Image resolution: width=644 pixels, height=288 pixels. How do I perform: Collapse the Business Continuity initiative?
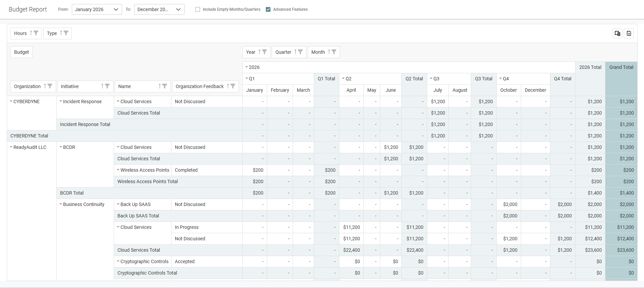(61, 204)
